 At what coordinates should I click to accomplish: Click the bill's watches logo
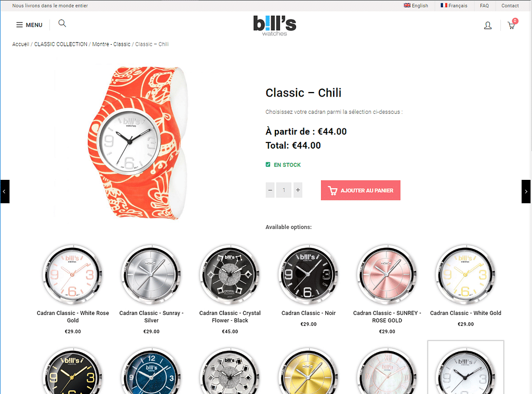[274, 26]
